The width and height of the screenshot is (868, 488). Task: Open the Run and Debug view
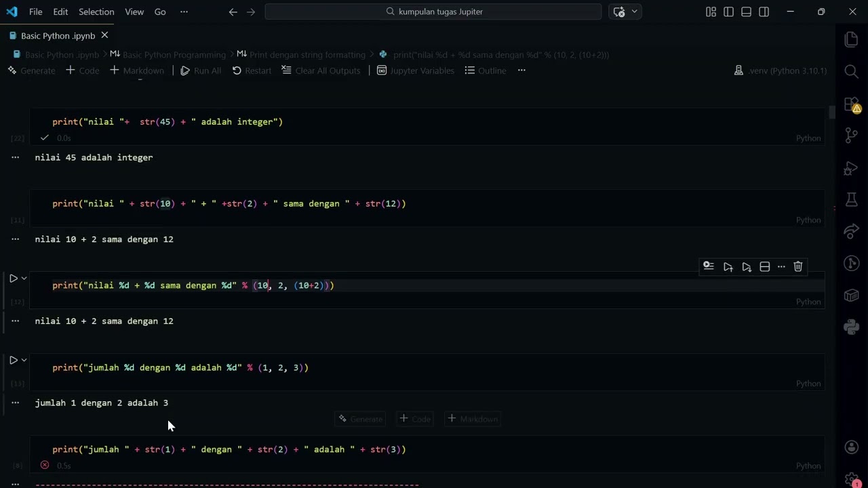(851, 167)
